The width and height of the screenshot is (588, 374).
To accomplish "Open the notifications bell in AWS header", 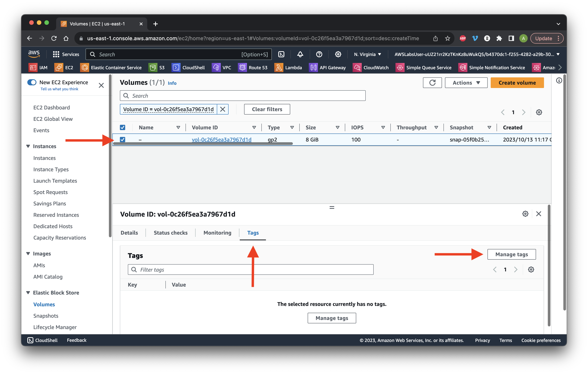I will [300, 54].
